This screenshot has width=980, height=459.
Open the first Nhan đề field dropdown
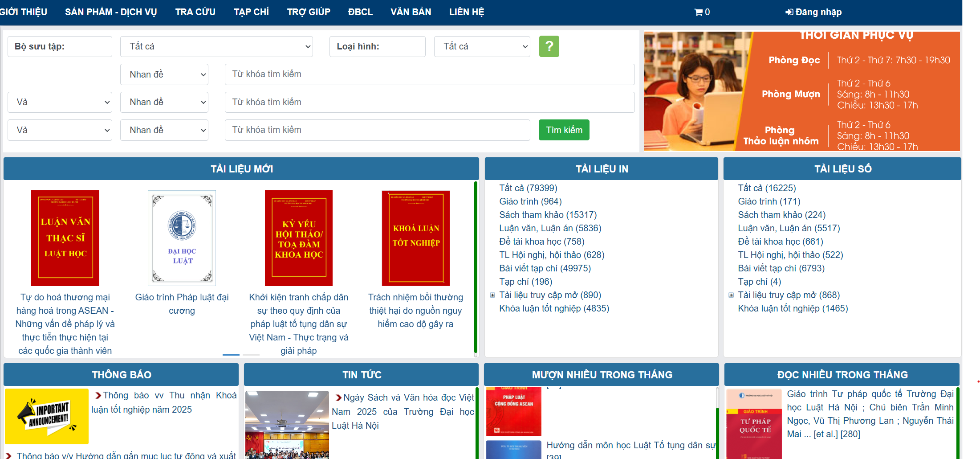coord(164,74)
